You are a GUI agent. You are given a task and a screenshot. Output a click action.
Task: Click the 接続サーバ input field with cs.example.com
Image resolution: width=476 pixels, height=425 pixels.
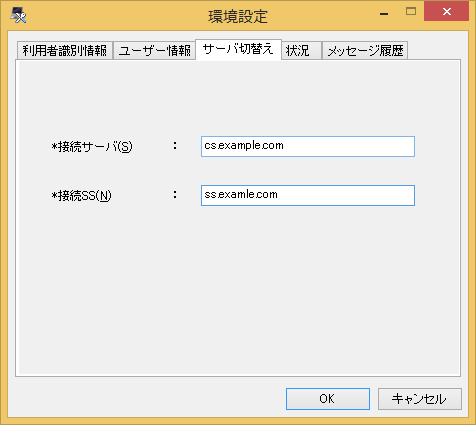coord(308,146)
